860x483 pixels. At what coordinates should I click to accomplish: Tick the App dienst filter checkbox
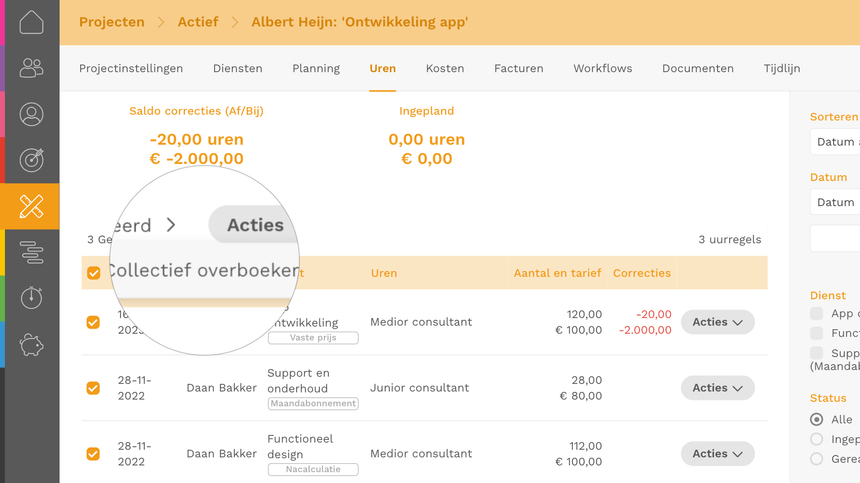point(817,314)
